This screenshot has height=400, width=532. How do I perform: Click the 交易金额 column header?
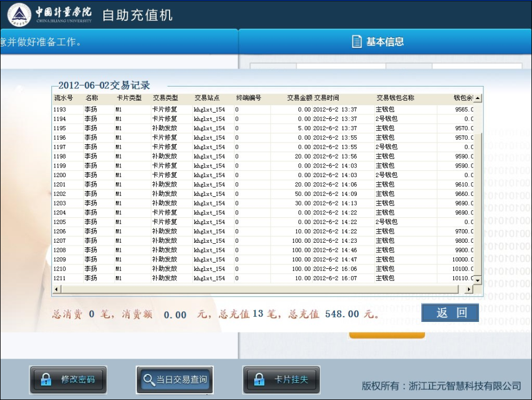coord(299,98)
